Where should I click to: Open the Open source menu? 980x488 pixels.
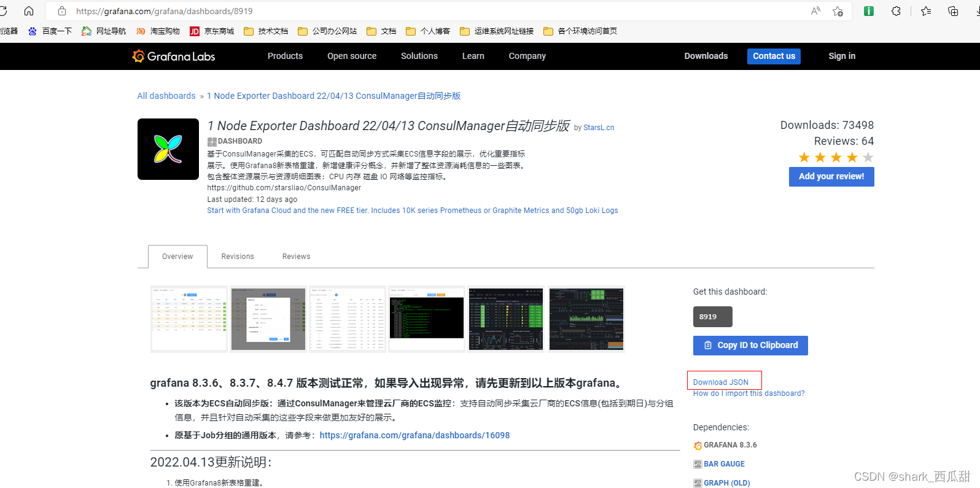[352, 56]
